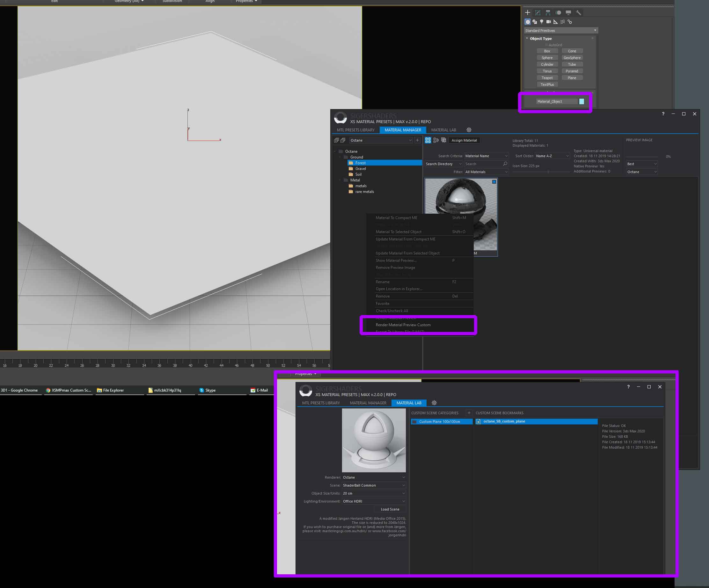Toggle the AutoGrid checkbox

[x=546, y=45]
